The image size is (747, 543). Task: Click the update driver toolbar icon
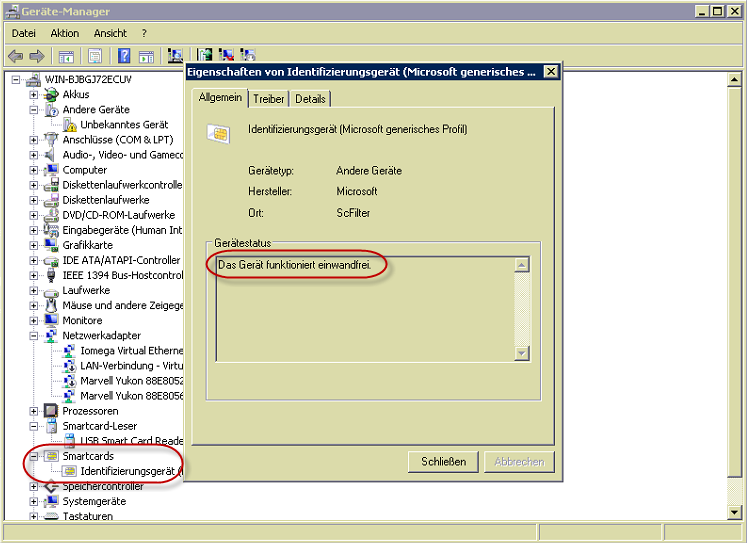pos(204,56)
